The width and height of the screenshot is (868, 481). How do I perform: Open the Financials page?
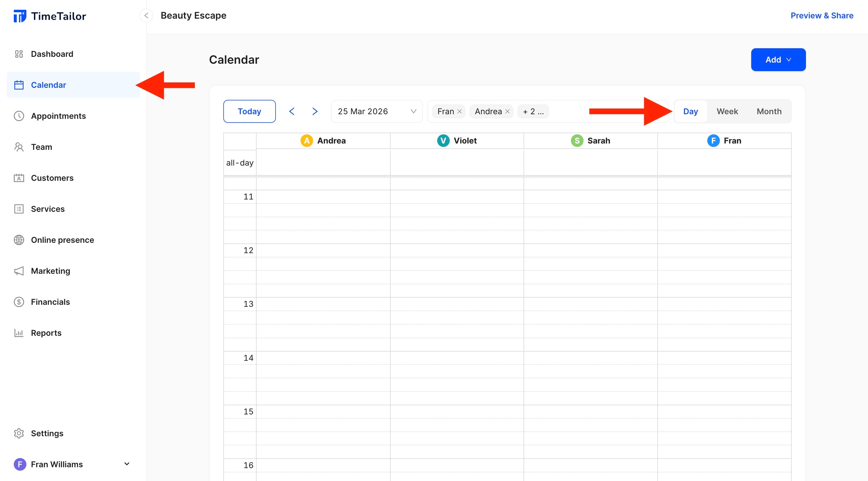point(50,302)
